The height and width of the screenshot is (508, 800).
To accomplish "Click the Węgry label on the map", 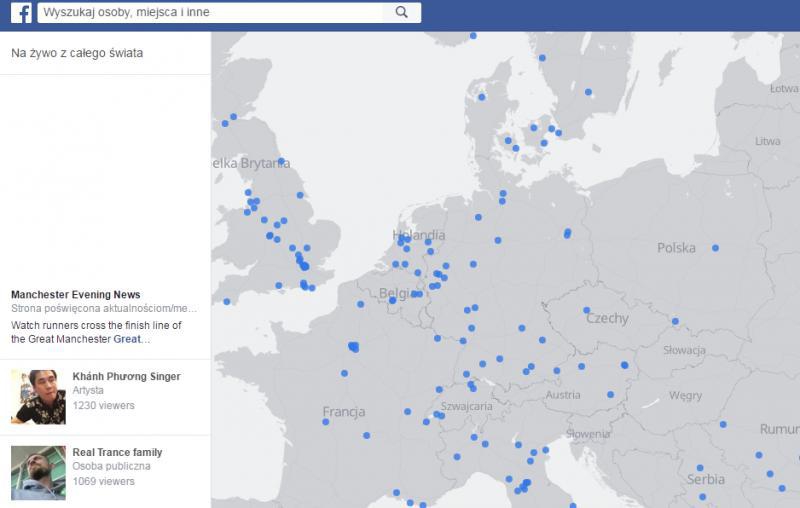I will click(x=685, y=396).
